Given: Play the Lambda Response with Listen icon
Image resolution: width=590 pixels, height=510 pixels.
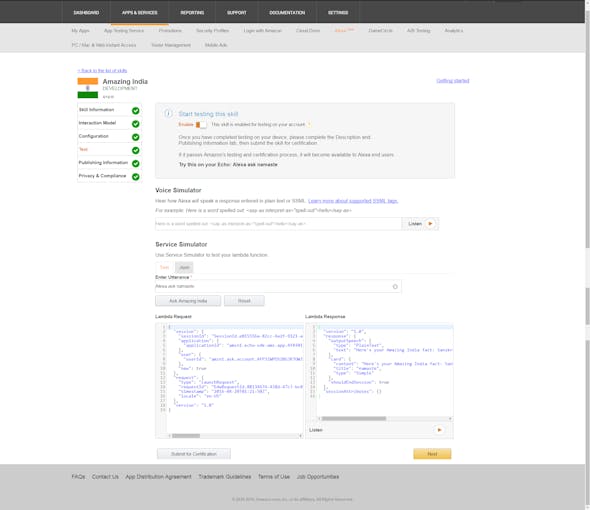Looking at the screenshot, I should 439,430.
